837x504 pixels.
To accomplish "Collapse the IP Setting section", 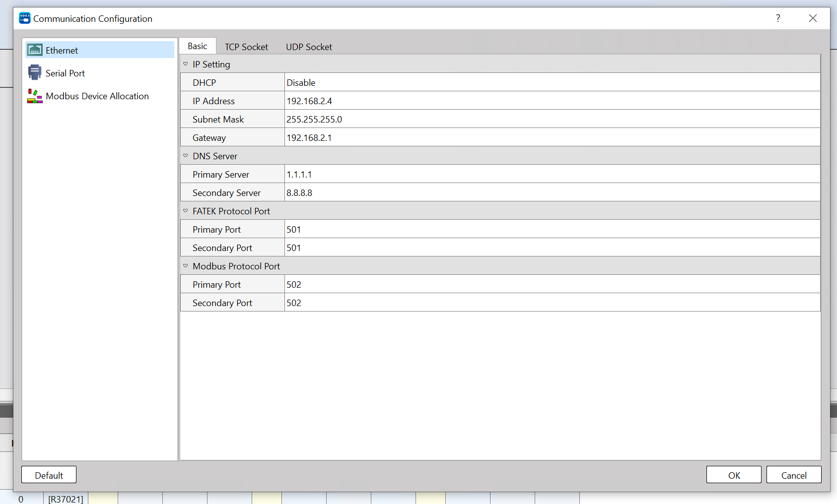I will (186, 64).
